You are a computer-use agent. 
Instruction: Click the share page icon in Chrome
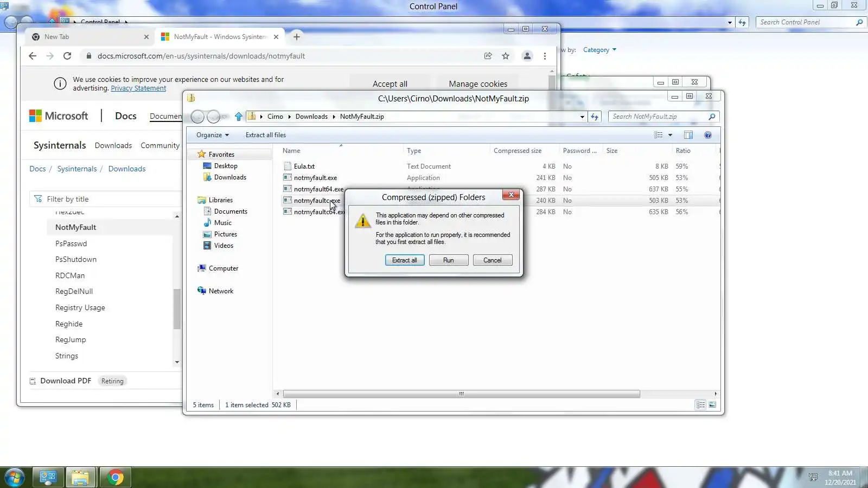tap(488, 56)
